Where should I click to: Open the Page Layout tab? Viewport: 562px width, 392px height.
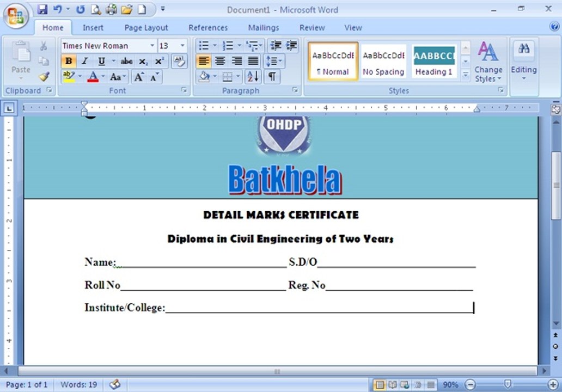pyautogui.click(x=146, y=28)
